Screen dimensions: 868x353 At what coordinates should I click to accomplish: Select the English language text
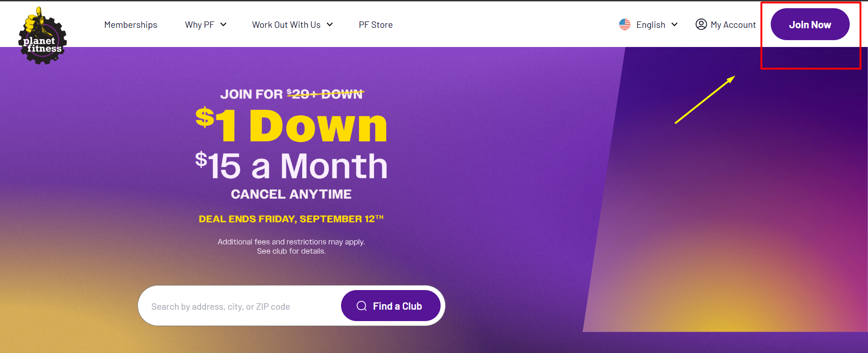tap(651, 25)
